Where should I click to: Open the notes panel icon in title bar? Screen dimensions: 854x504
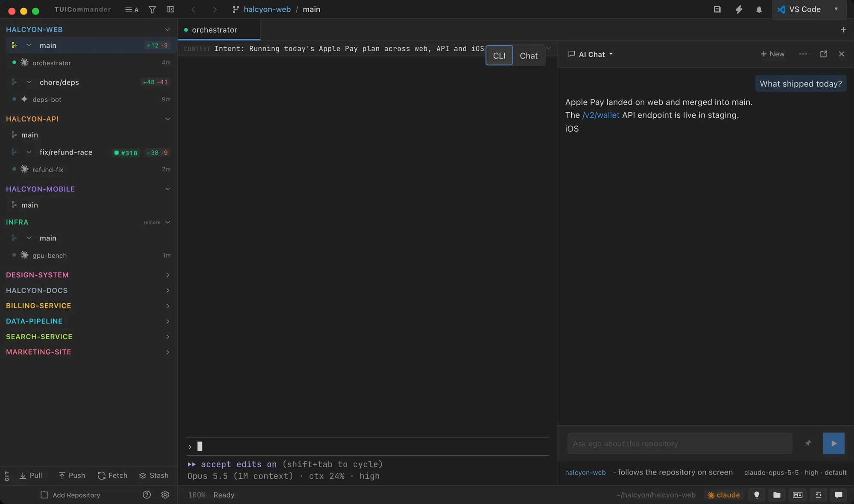(717, 9)
